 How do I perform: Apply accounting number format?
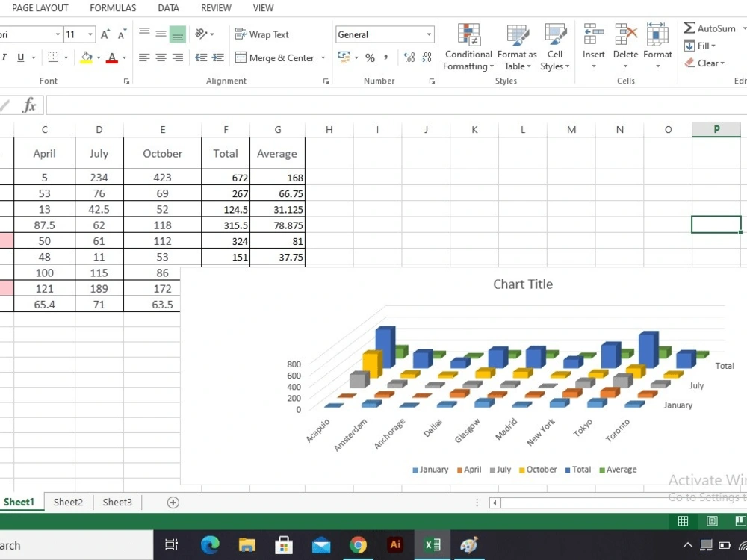click(344, 57)
